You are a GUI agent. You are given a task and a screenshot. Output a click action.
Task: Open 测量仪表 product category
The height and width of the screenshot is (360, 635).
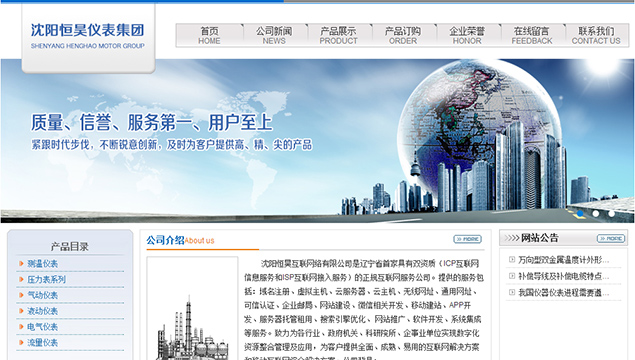43,264
